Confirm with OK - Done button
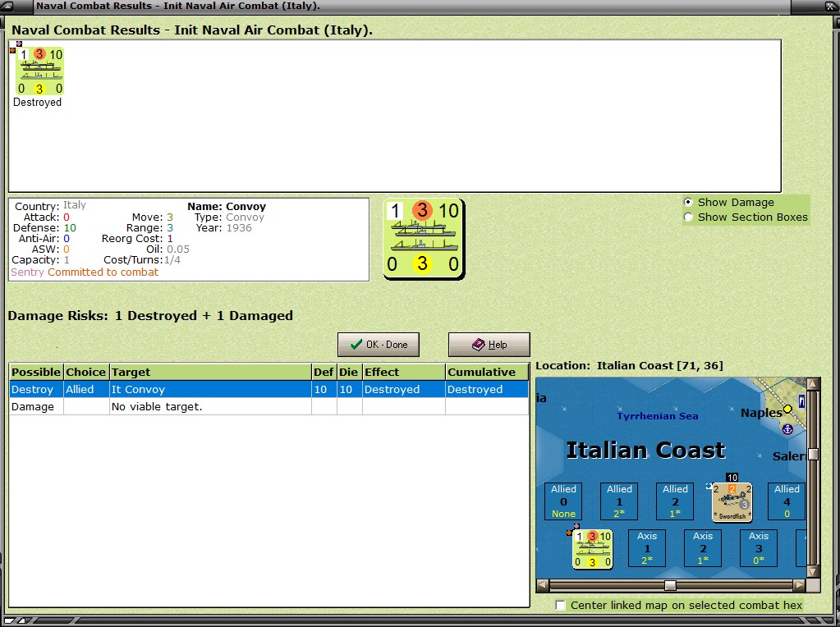840x627 pixels. tap(379, 345)
